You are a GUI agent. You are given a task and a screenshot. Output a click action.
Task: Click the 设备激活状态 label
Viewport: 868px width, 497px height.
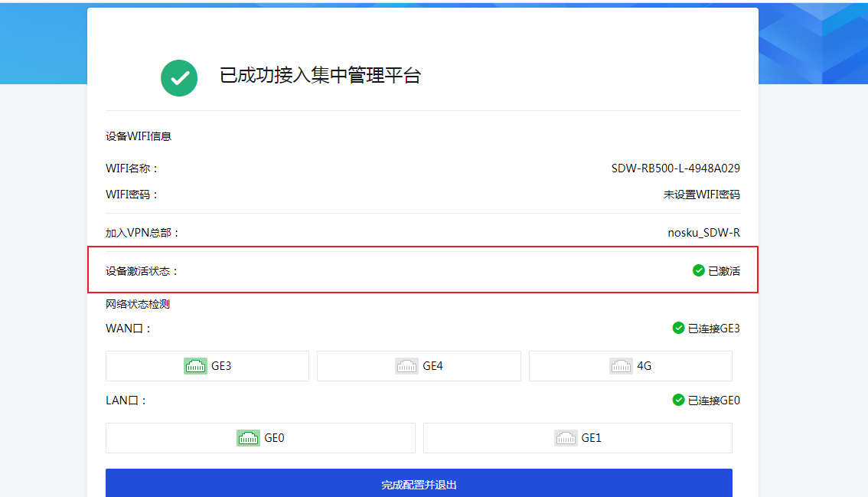click(142, 271)
